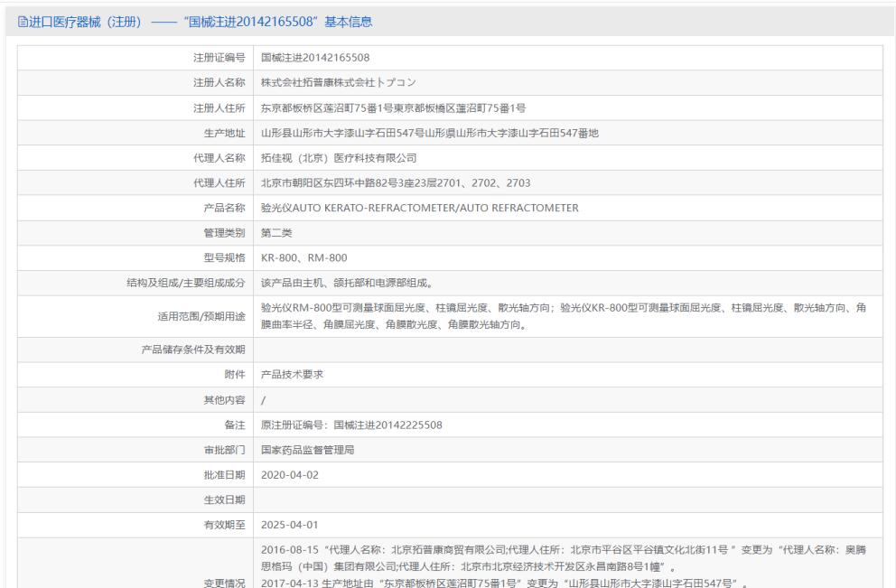
Task: Click the label 审批部门
Action: point(224,451)
